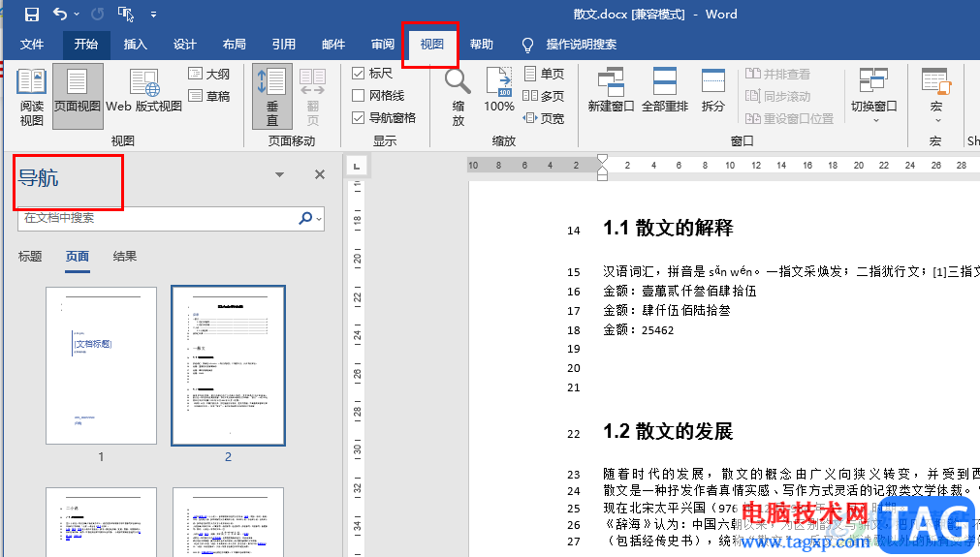Click 同步滚动 synchronous scrolling
This screenshot has width=980, height=557.
[778, 96]
